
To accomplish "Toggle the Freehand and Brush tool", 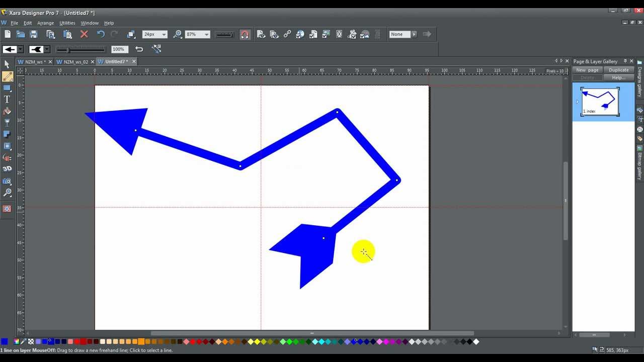I will pyautogui.click(x=7, y=76).
